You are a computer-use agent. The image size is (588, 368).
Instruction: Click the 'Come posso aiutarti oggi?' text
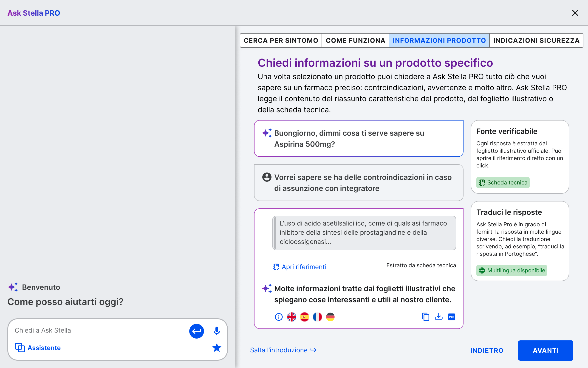tap(65, 302)
